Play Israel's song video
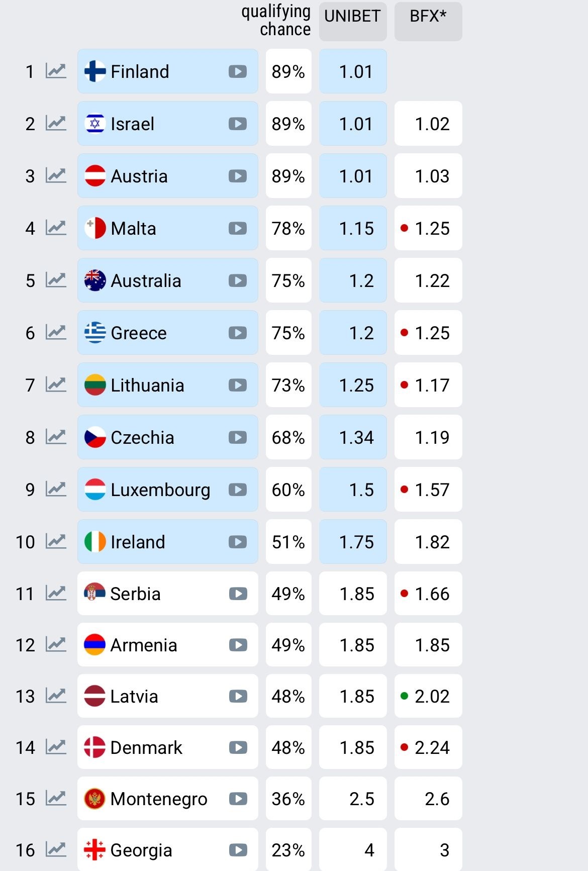Image resolution: width=588 pixels, height=871 pixels. pyautogui.click(x=238, y=124)
